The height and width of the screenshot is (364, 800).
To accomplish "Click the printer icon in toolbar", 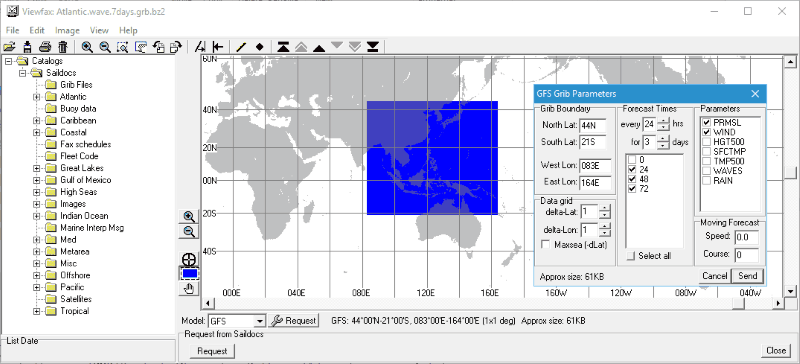I will point(45,47).
